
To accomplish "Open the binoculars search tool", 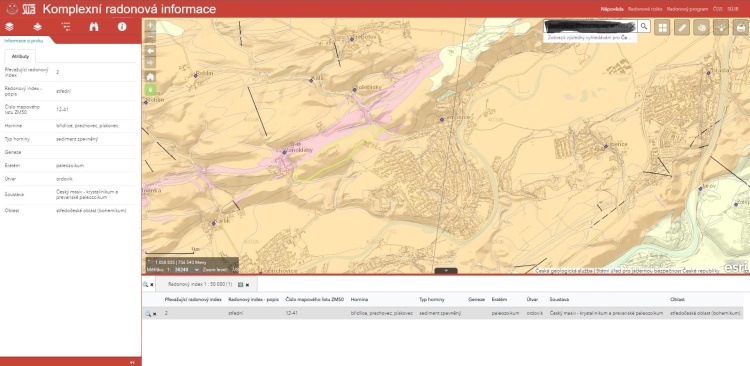I will point(94,27).
